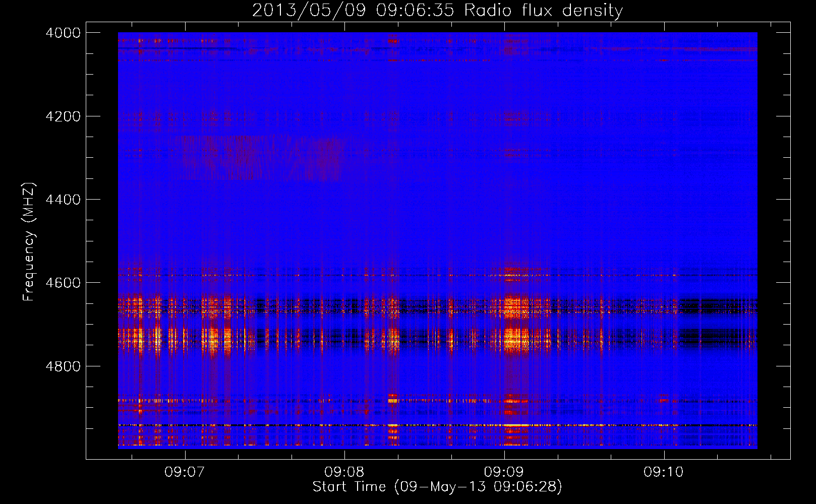The image size is (816, 504).
Task: Click the 4600 frequency tick label
Action: 63,283
